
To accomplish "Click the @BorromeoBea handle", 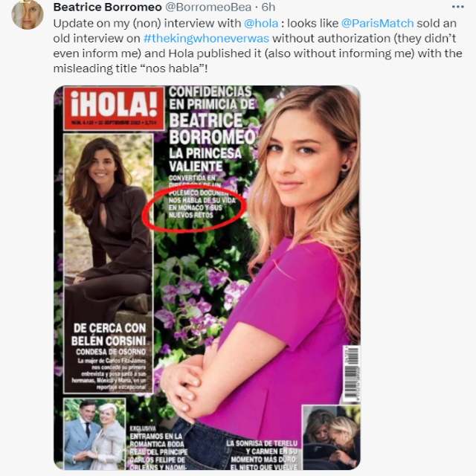I will tap(208, 7).
